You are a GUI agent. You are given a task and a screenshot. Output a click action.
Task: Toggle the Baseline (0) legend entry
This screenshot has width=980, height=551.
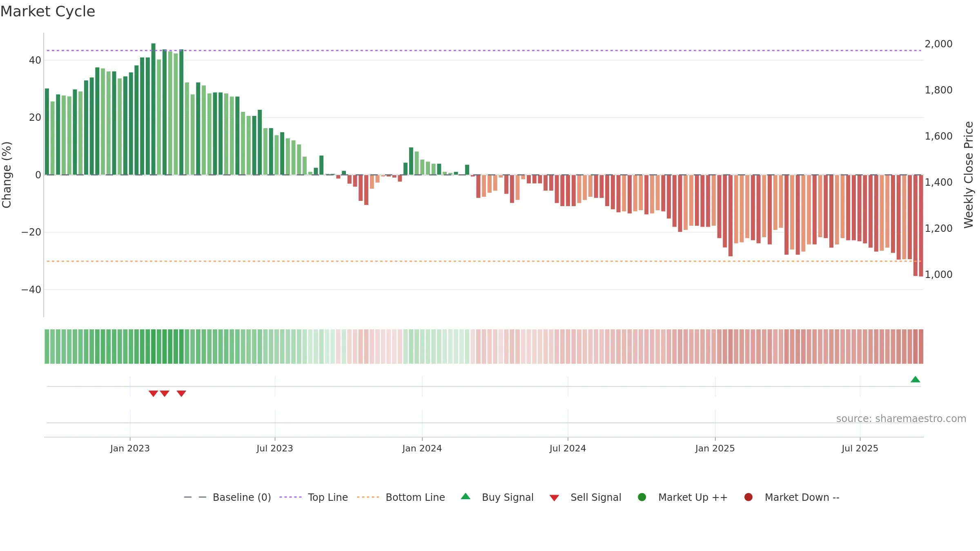coord(227,497)
